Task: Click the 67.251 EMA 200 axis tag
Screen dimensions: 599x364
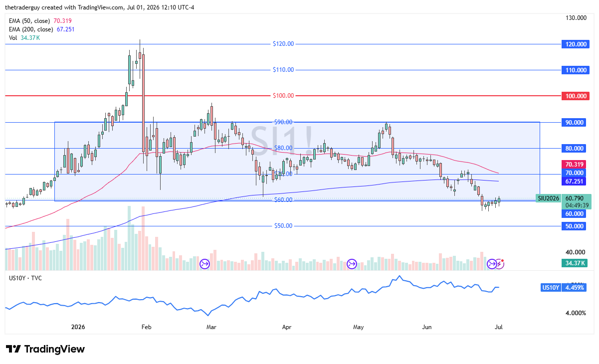Action: (x=574, y=181)
